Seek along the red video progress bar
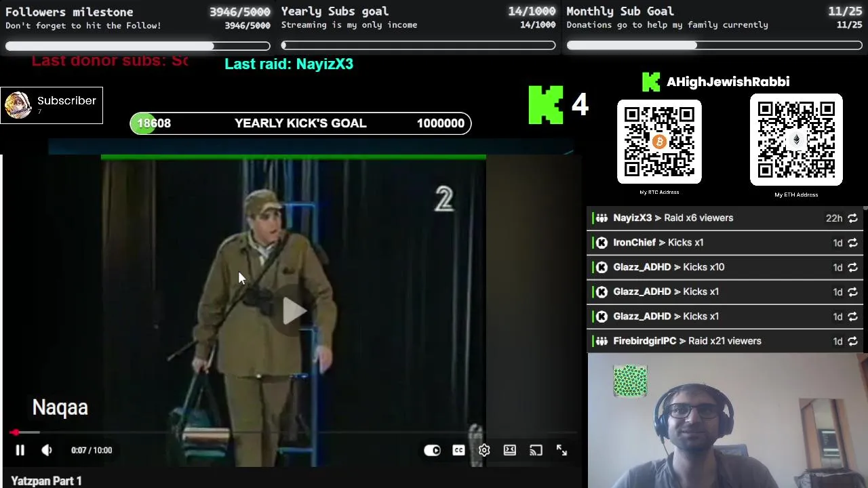The image size is (868, 488). (293, 432)
